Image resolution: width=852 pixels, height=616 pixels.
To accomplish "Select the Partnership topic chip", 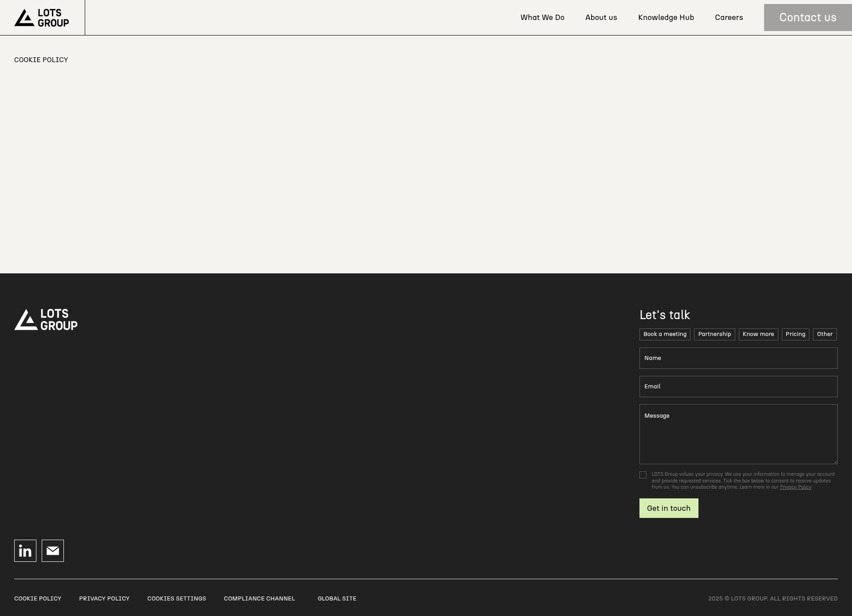I will click(714, 334).
